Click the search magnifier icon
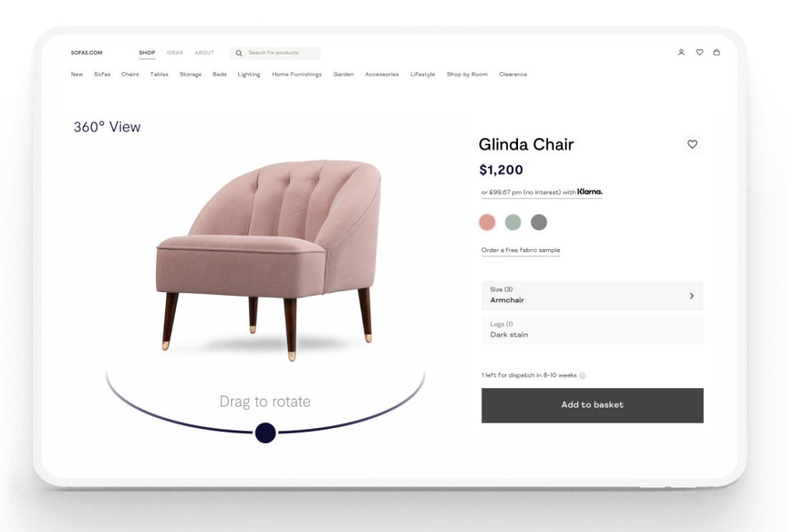 point(239,53)
